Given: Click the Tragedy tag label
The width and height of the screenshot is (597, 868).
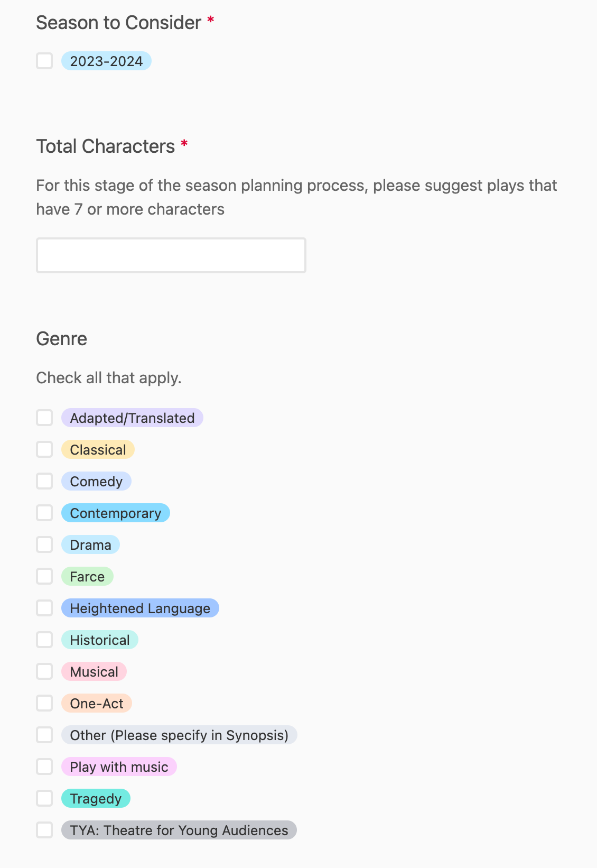Looking at the screenshot, I should tap(96, 799).
